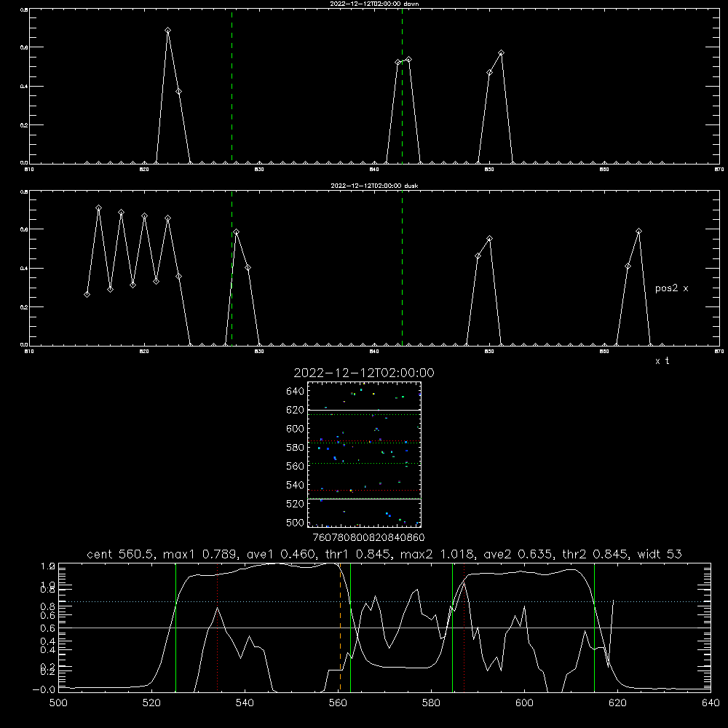Click the '2022-12-12T02:00:00 dawn' plot title
The width and height of the screenshot is (728, 728).
pyautogui.click(x=374, y=4)
